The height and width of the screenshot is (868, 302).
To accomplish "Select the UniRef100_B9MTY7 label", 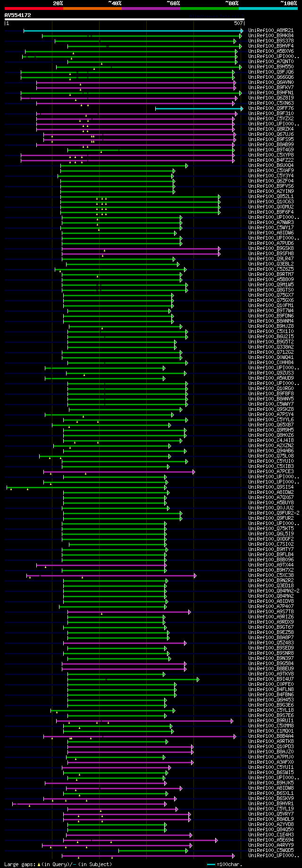I will (271, 550).
